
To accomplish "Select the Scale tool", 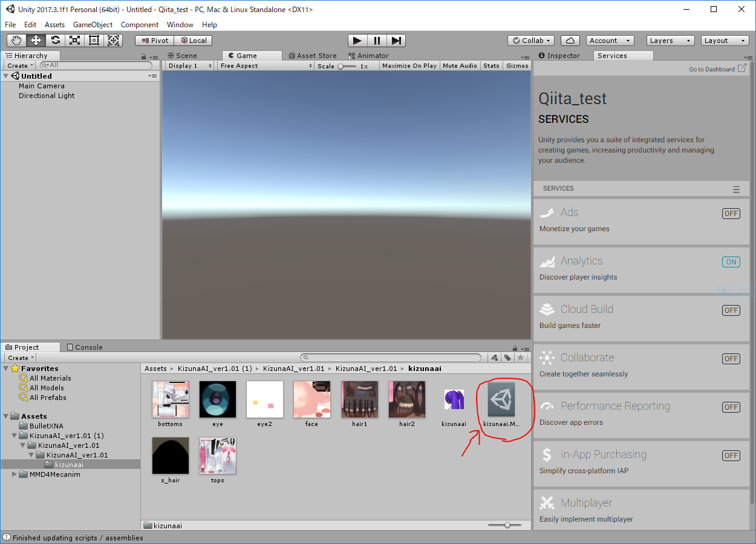I will (74, 41).
